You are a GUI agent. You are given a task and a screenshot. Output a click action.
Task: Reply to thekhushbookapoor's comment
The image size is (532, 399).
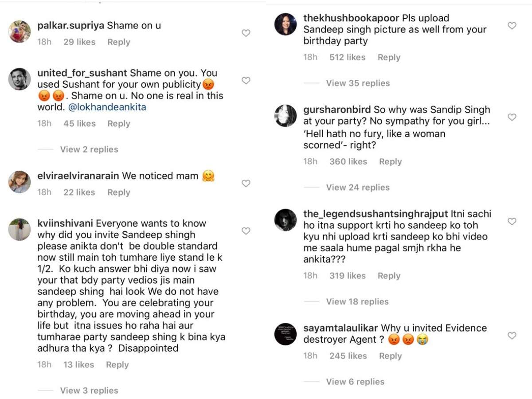click(389, 58)
